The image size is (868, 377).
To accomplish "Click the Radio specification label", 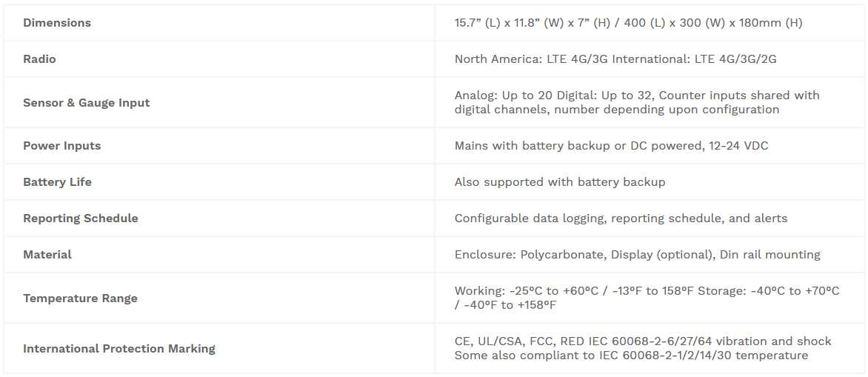I will pos(39,59).
